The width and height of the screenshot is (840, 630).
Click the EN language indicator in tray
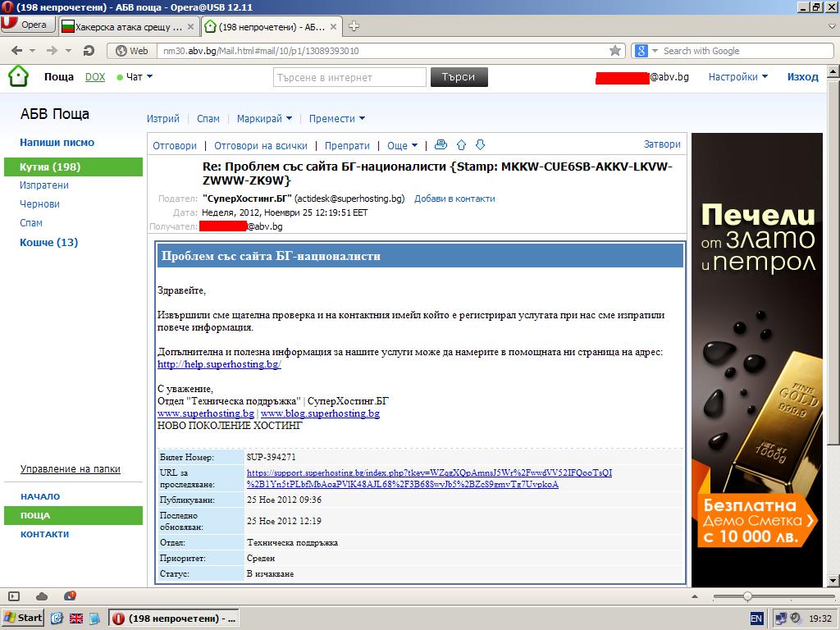click(756, 619)
